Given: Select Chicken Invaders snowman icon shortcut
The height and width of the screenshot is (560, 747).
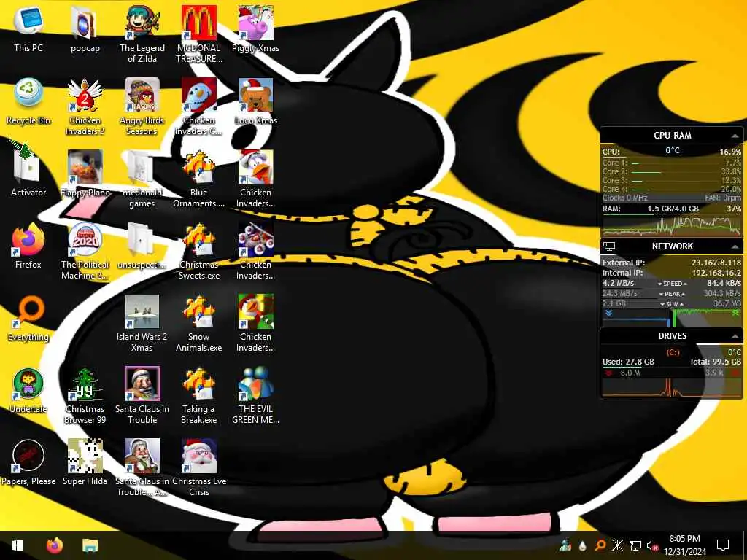Looking at the screenshot, I should coord(198,106).
